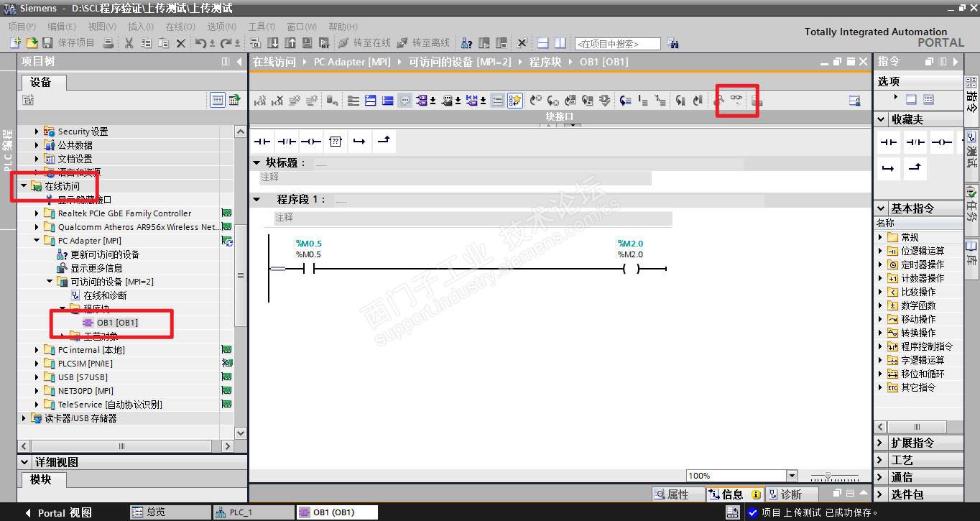
Task: Open the 编辑(E) menu
Action: pyautogui.click(x=62, y=27)
